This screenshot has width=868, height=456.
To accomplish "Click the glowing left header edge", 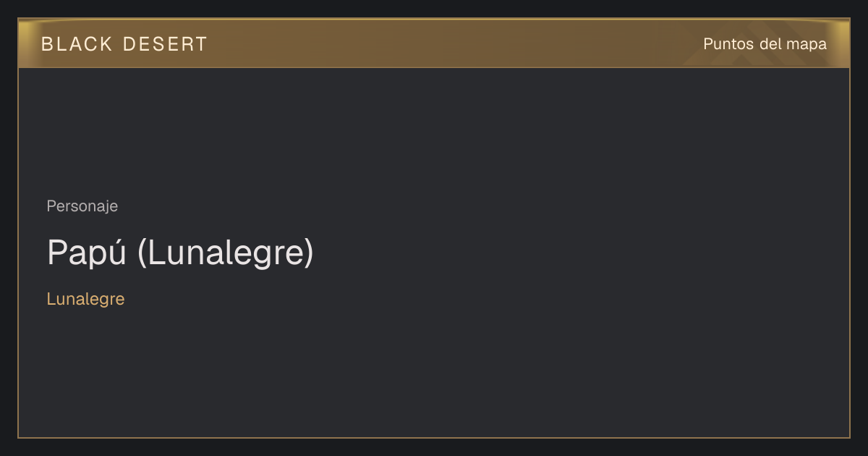I will [26, 43].
